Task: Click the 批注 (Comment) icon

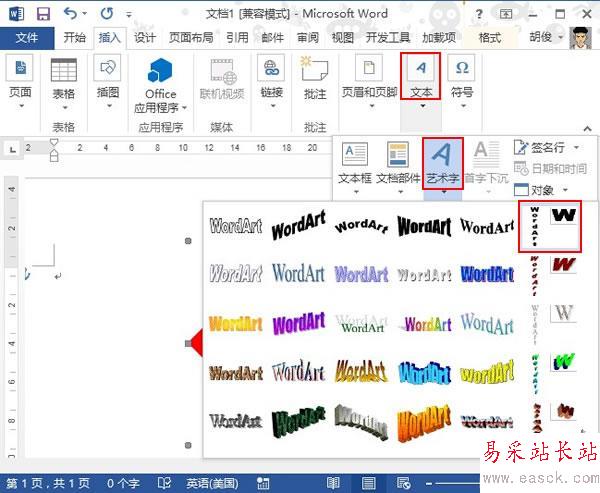Action: (x=315, y=69)
